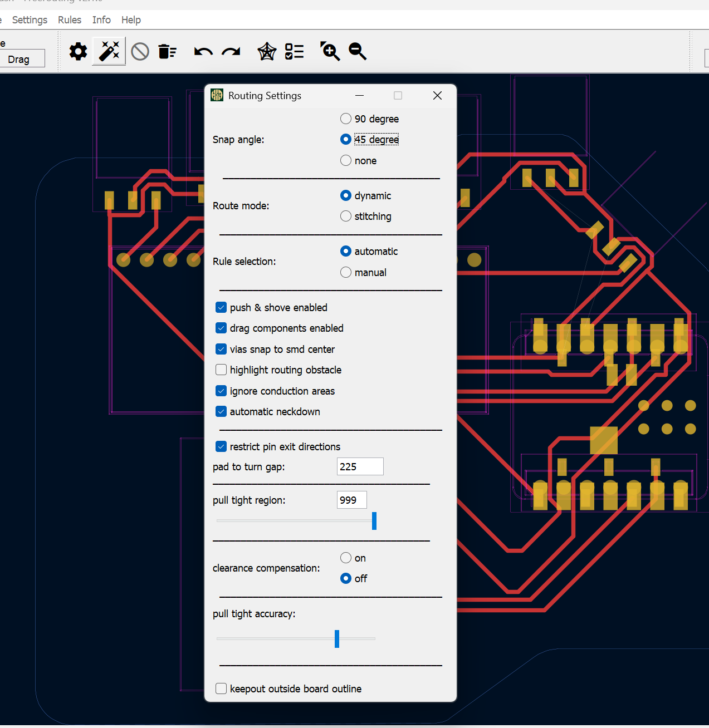Screen dimensions: 709x728
Task: Click the ratsnest spider-web toolbar icon
Action: (x=266, y=51)
